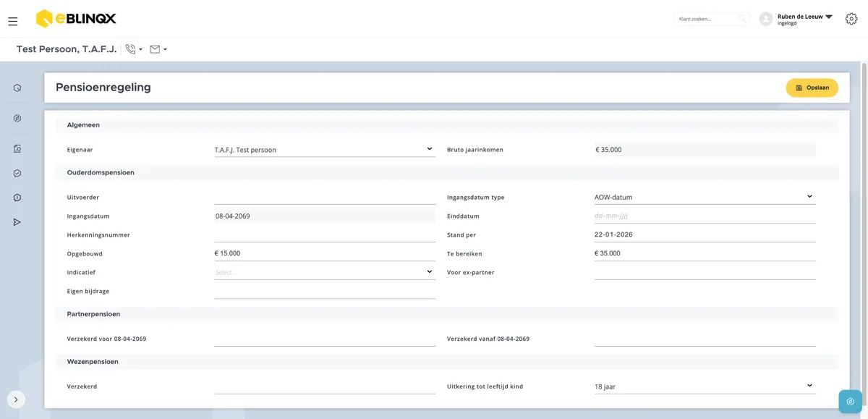Viewport: 868px width, 419px height.
Task: Open the Uitkering tot leeftijd kind dropdown
Action: coord(705,386)
